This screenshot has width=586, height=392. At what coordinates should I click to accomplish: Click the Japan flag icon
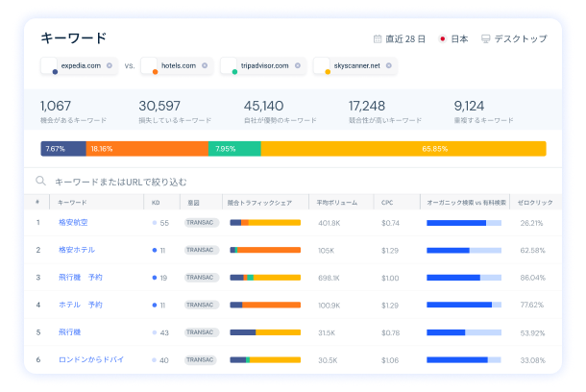442,39
